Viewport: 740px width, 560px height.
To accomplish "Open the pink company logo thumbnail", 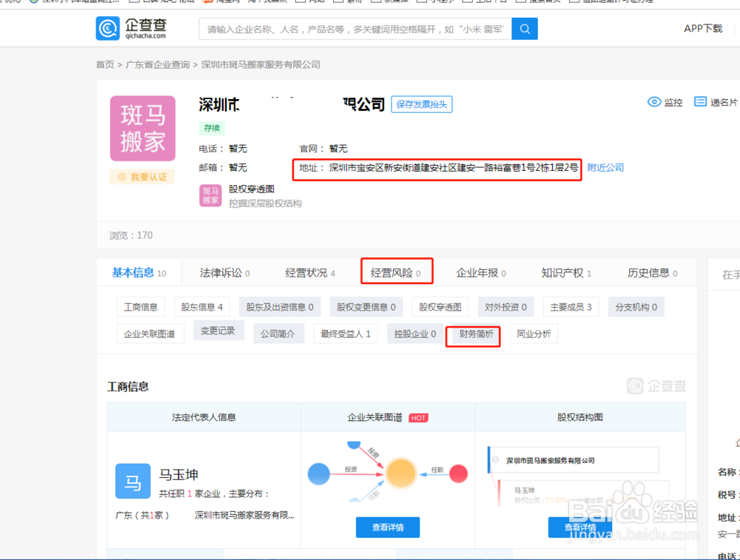I will point(143,128).
